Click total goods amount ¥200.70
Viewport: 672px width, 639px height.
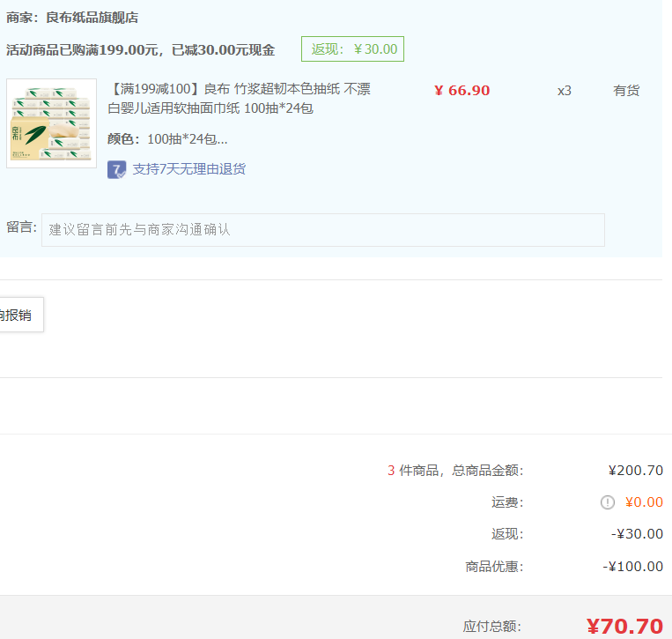tap(636, 471)
